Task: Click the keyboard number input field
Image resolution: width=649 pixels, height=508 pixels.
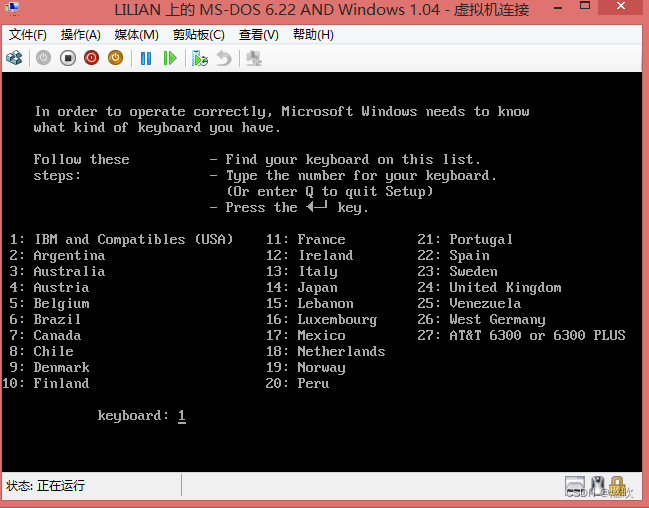Action: tap(182, 416)
